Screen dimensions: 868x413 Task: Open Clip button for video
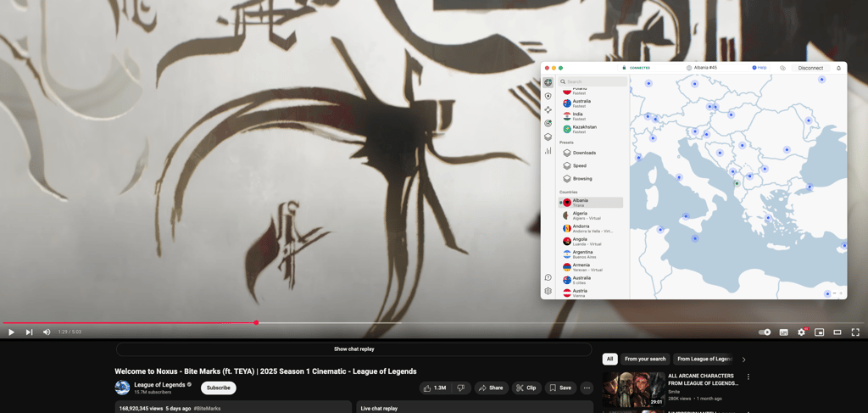(x=526, y=388)
